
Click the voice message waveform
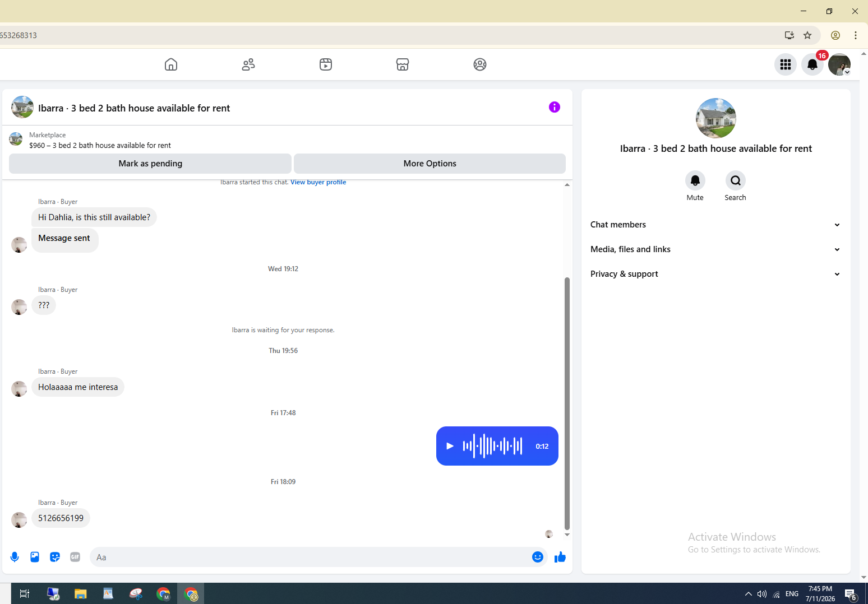click(492, 446)
